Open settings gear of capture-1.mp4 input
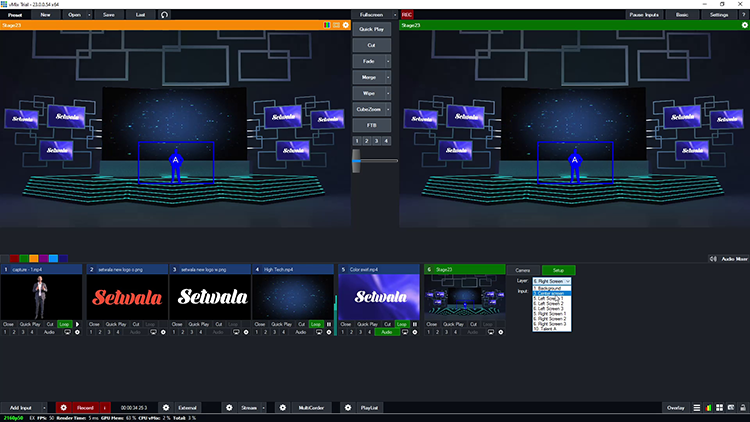The height and width of the screenshot is (422, 750). (x=78, y=331)
